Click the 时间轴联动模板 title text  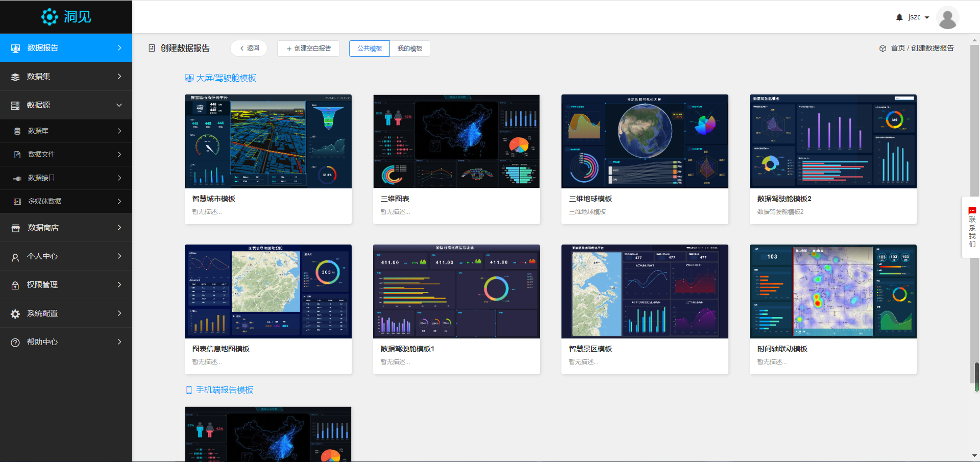[x=782, y=349]
